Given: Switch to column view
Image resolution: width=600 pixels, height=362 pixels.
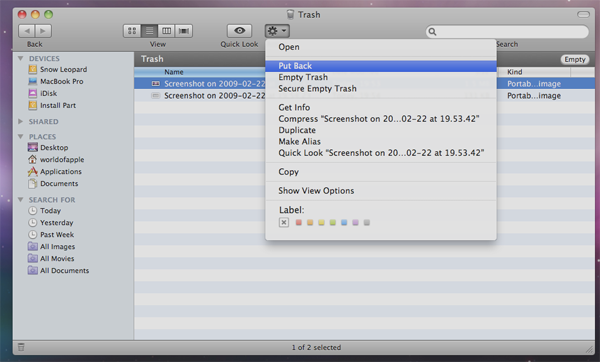Looking at the screenshot, I should (166, 31).
